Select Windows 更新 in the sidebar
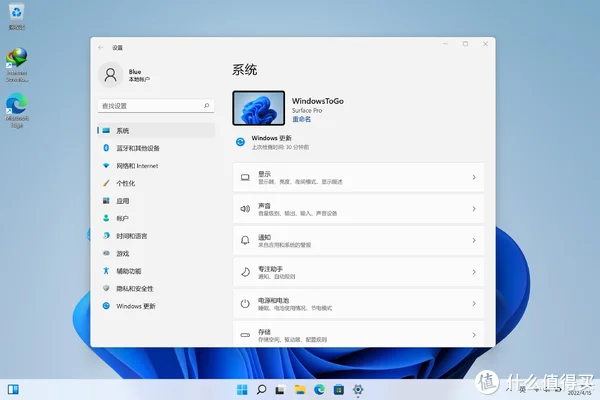 [x=156, y=306]
